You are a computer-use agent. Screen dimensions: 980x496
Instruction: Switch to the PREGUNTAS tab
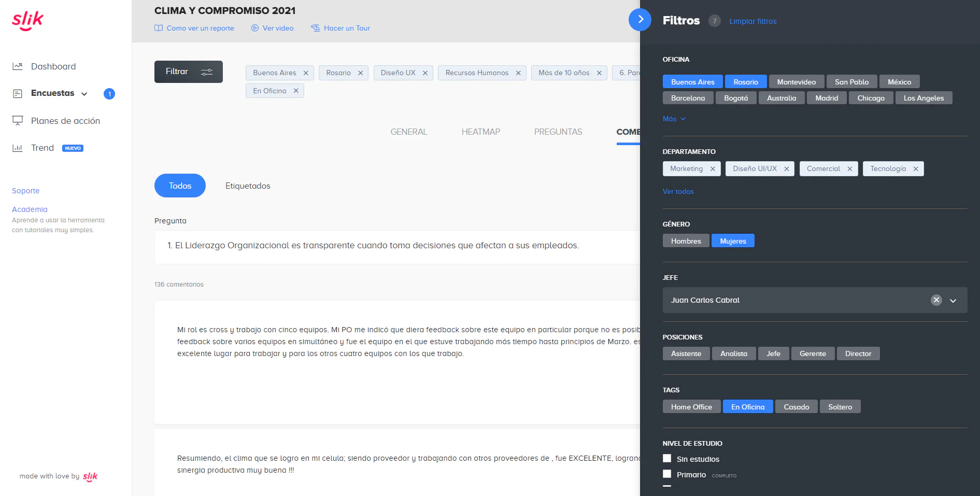click(558, 132)
